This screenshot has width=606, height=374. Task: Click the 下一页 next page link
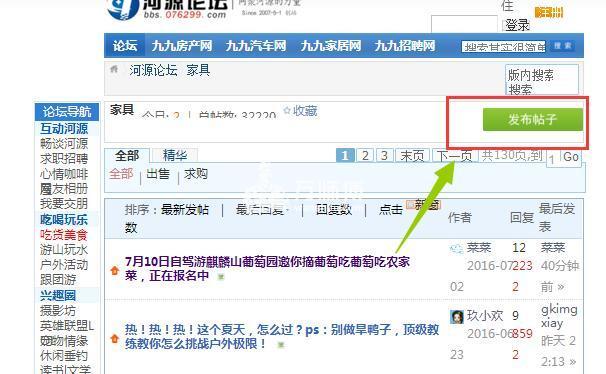[x=454, y=155]
